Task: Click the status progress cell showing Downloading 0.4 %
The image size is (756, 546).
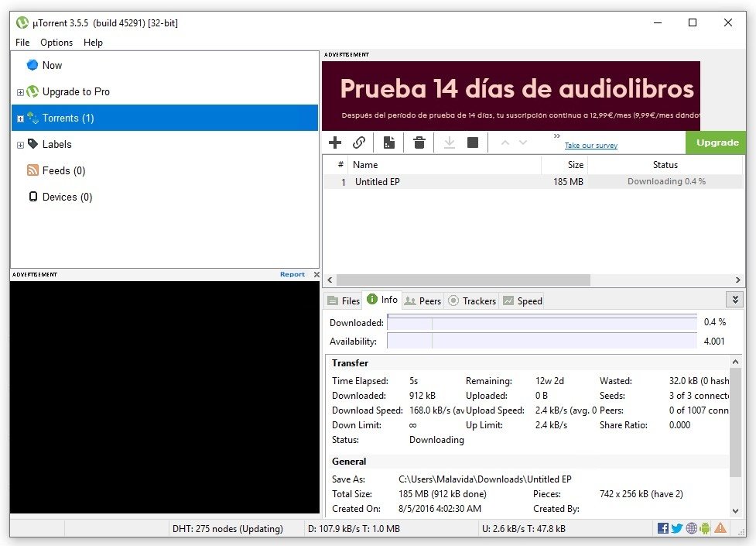Action: [665, 181]
